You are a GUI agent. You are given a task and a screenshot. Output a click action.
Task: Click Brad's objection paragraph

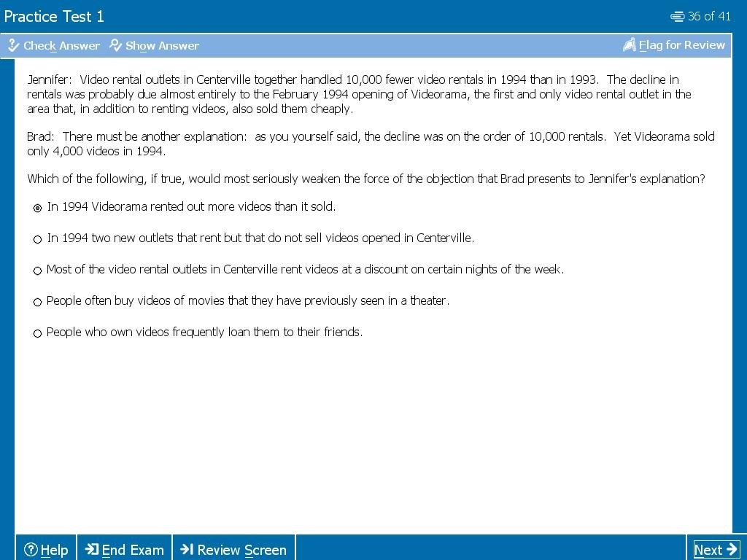click(371, 144)
